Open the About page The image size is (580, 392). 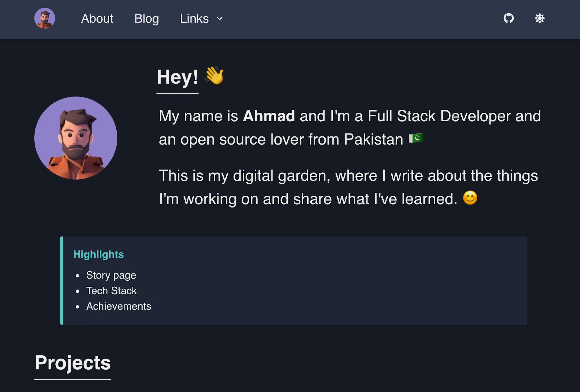tap(97, 18)
